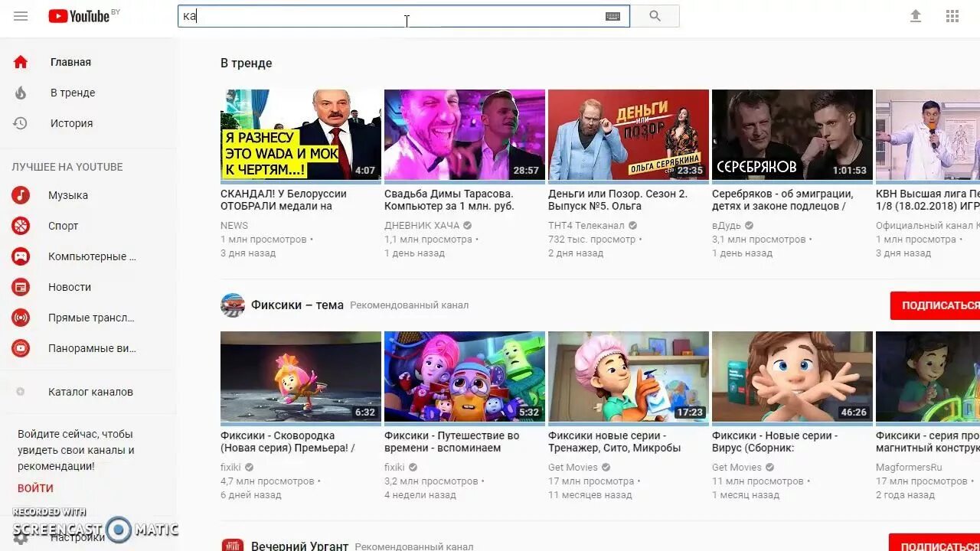Open Каталог каналов link
Screen dimensions: 980x551
point(90,392)
